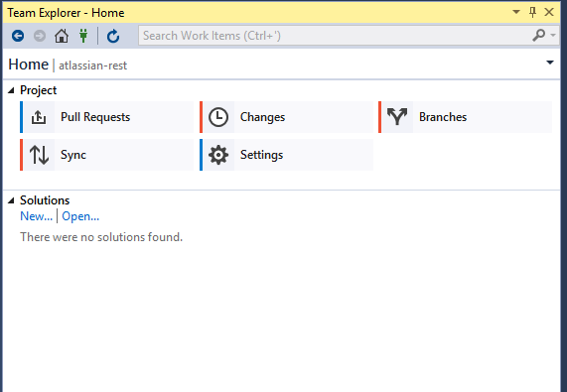Screen dimensions: 567x392
Task: Open Manage Connections via the green plug icon
Action: [x=83, y=36]
